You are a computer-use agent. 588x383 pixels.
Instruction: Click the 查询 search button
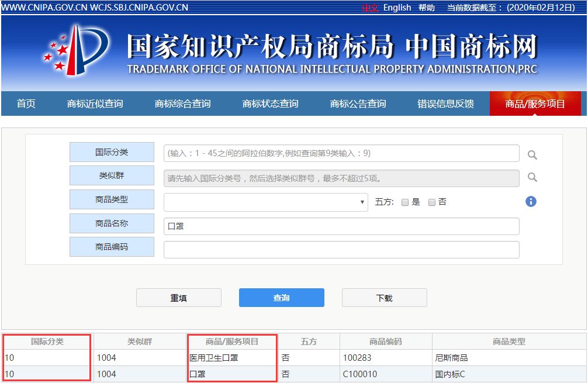pyautogui.click(x=281, y=298)
